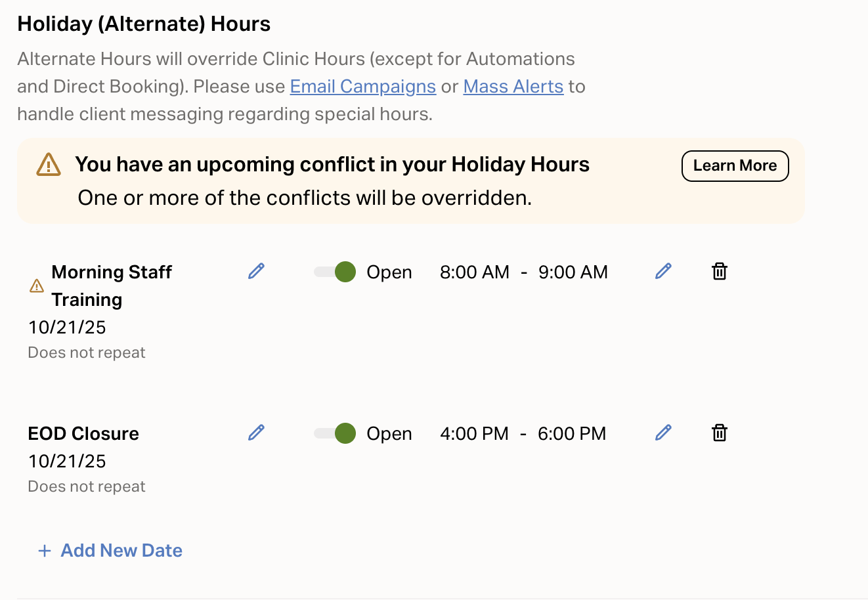Click the EOD Closure title
This screenshot has width=868, height=600.
click(83, 434)
